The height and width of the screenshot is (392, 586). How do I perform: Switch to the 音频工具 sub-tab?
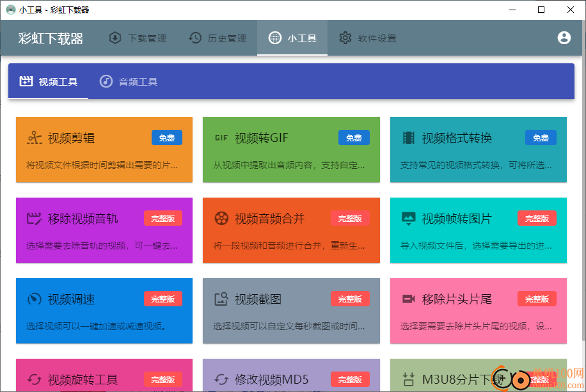point(128,81)
